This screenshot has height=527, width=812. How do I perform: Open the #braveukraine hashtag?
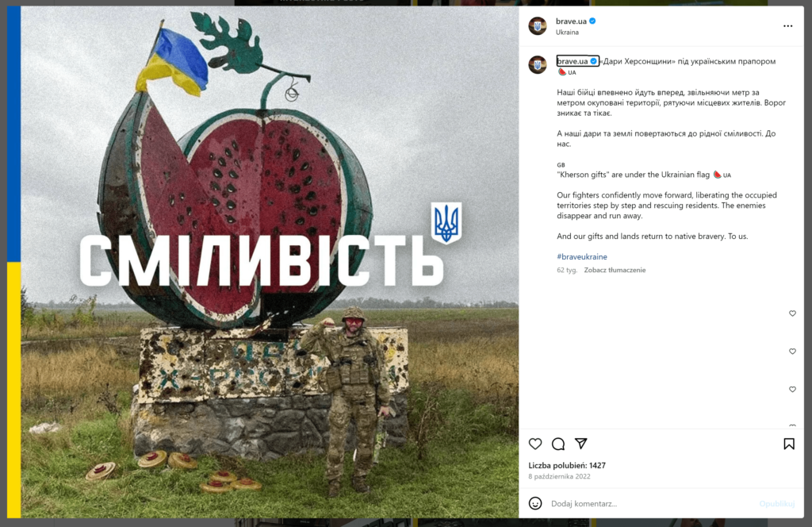click(581, 256)
